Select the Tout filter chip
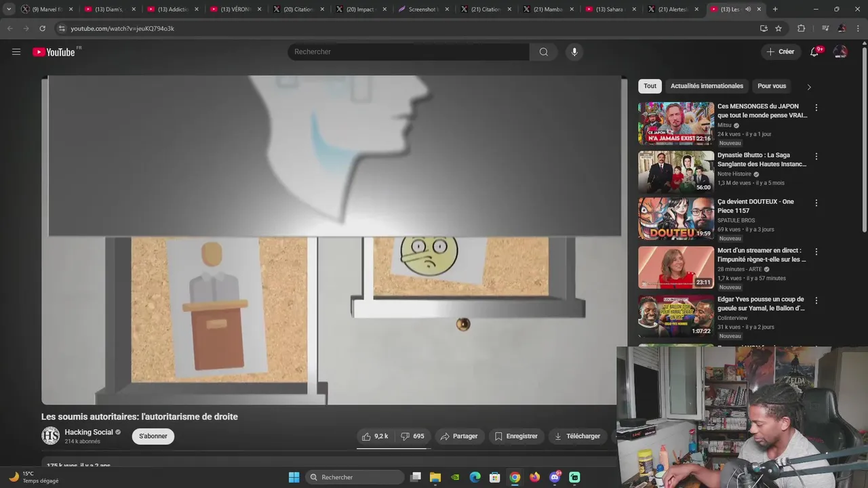Viewport: 868px width, 488px height. (x=650, y=86)
